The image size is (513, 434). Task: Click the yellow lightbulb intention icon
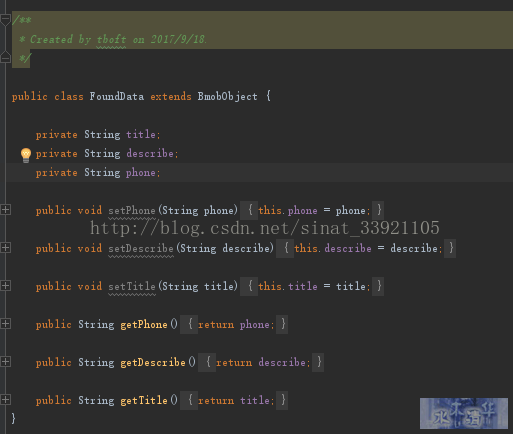tap(26, 155)
